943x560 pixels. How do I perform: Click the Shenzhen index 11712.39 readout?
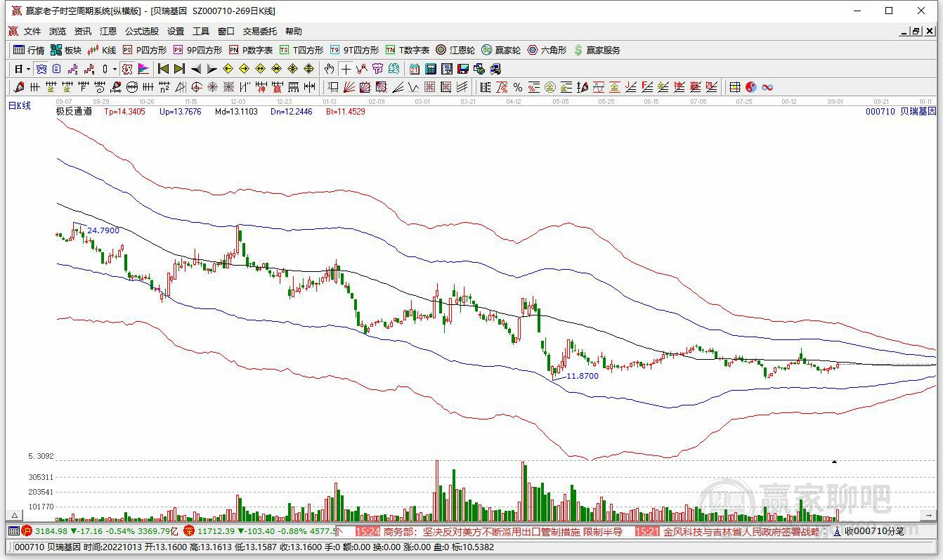[x=216, y=532]
